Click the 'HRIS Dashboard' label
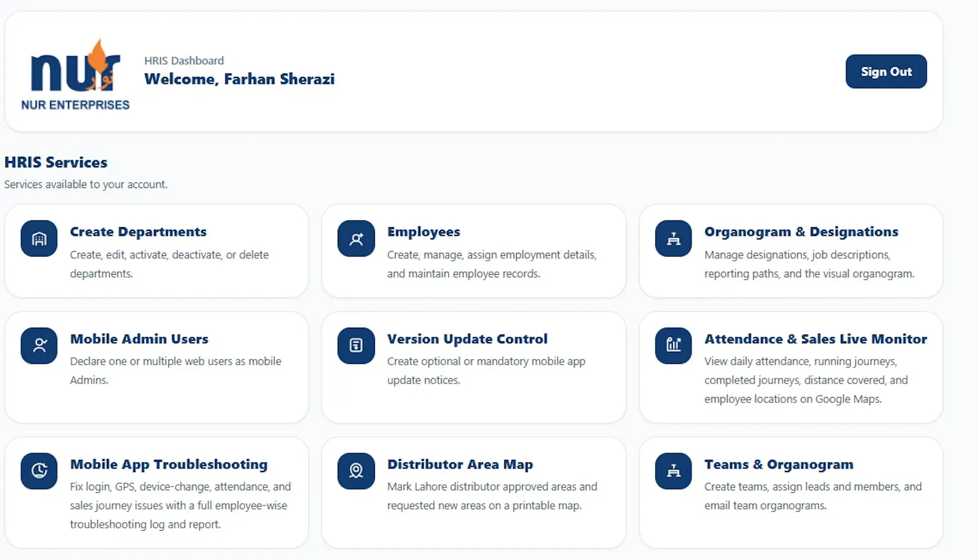The image size is (977, 560). click(184, 60)
